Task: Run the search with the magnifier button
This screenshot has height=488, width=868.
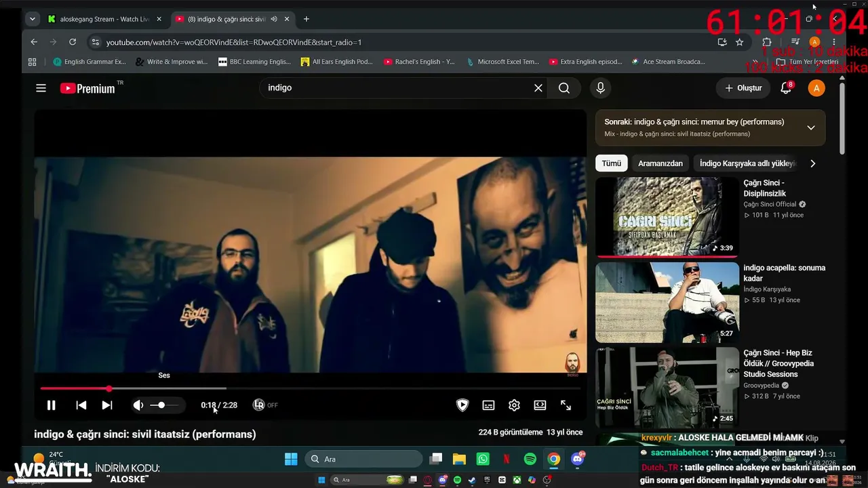Action: click(564, 88)
